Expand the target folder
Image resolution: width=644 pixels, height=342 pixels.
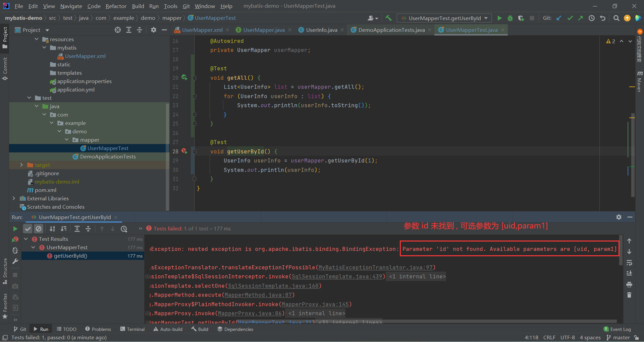pyautogui.click(x=21, y=165)
